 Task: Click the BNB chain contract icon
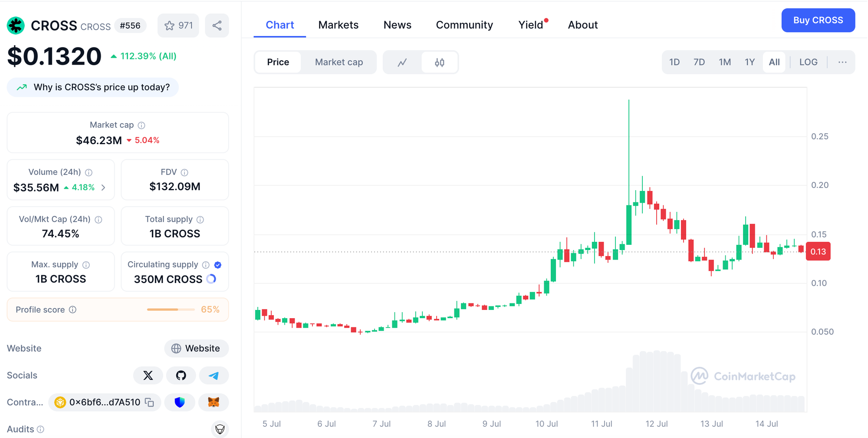[60, 402]
